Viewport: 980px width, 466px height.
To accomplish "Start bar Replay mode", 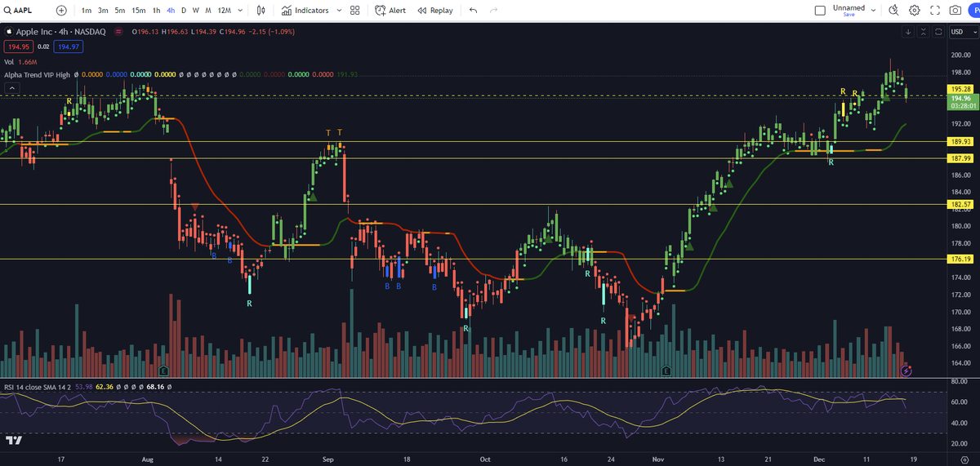I will coord(435,11).
